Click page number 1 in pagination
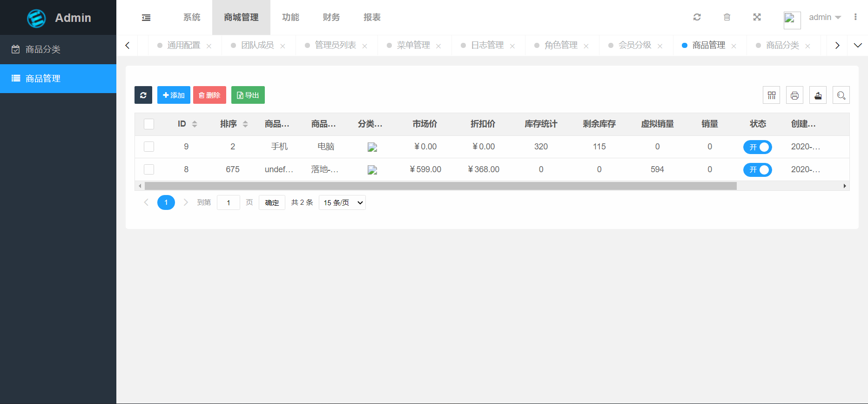868x404 pixels. 166,202
